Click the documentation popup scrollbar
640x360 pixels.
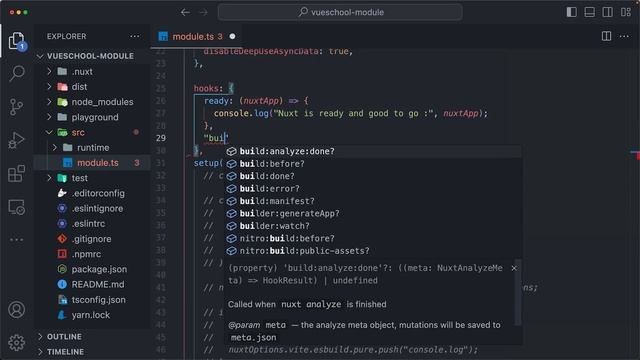518,292
